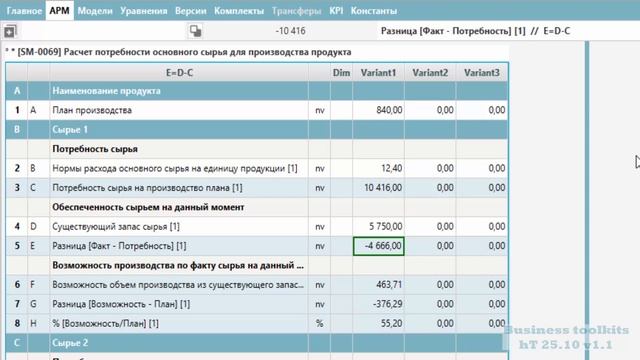
Task: Select section header Сырье 2
Action: [70, 343]
